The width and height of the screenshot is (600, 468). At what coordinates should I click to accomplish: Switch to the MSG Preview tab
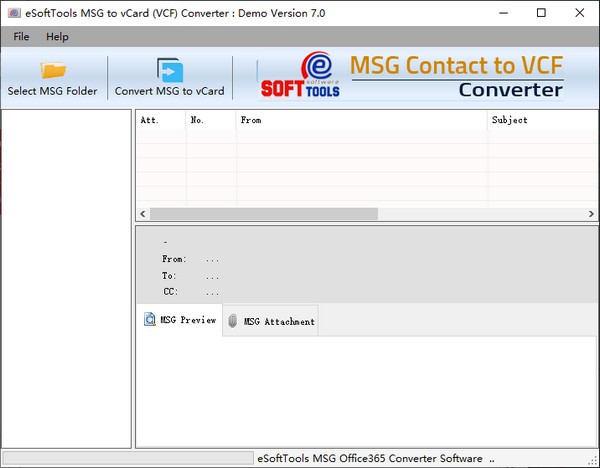point(180,321)
